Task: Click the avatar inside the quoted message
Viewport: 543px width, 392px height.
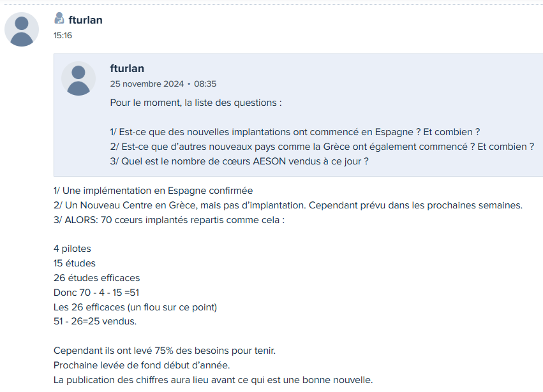Action: coord(78,78)
